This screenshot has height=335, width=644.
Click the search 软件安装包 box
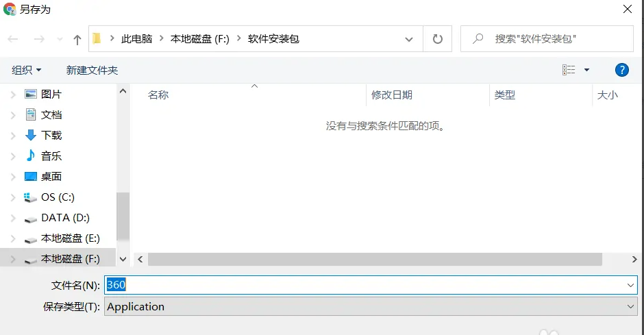[x=548, y=39]
